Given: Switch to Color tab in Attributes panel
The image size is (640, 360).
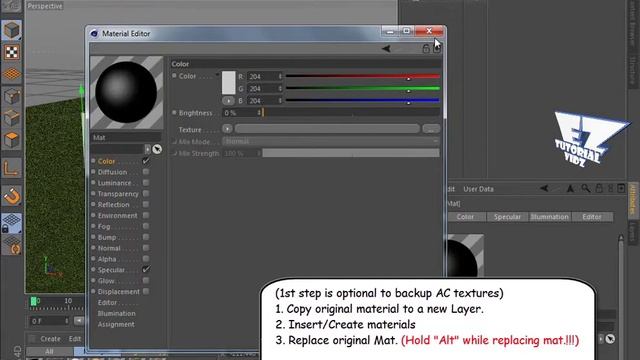Looking at the screenshot, I should (465, 217).
